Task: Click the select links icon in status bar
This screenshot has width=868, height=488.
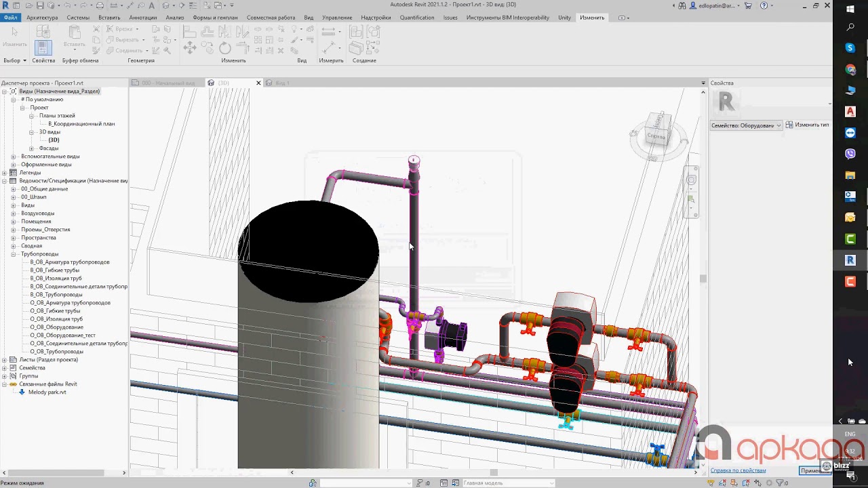Action: click(x=709, y=483)
